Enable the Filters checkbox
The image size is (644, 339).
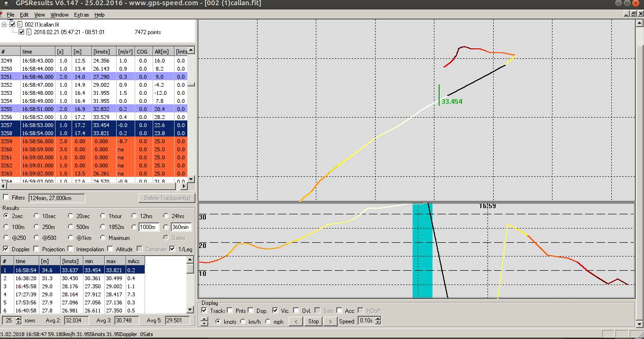pyautogui.click(x=6, y=198)
